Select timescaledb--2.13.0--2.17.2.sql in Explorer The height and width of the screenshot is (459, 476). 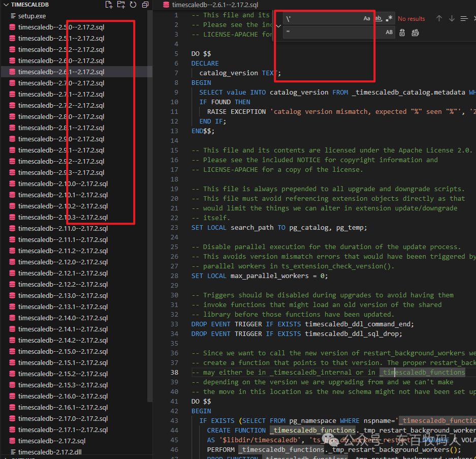click(63, 295)
